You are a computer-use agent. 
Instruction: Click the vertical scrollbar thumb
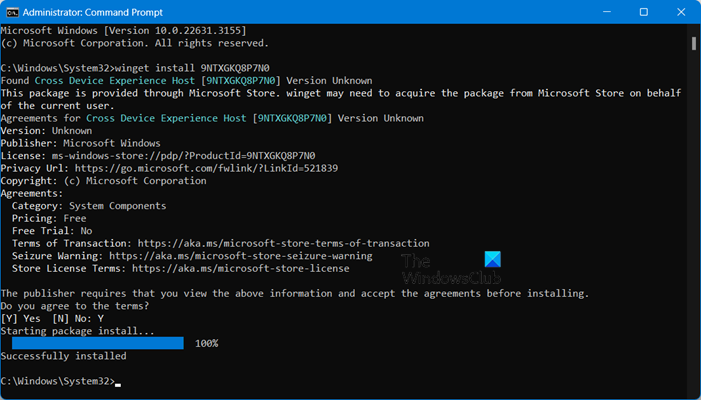[x=693, y=45]
